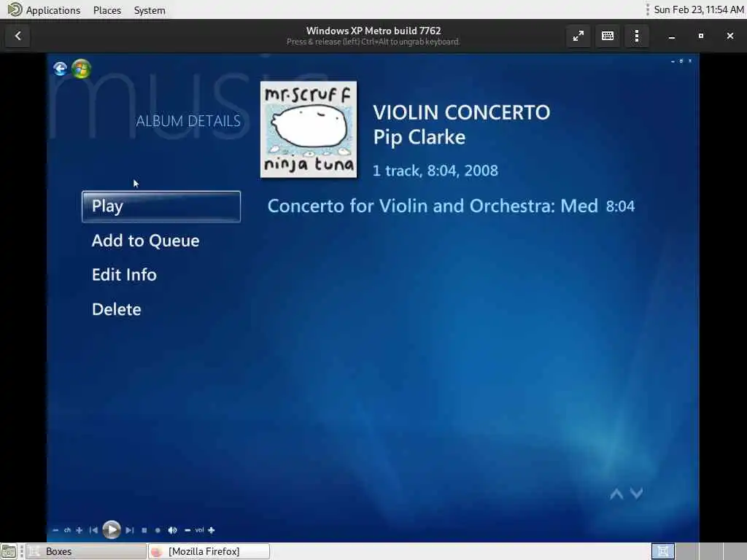
Task: Skip to previous track button
Action: tap(93, 530)
